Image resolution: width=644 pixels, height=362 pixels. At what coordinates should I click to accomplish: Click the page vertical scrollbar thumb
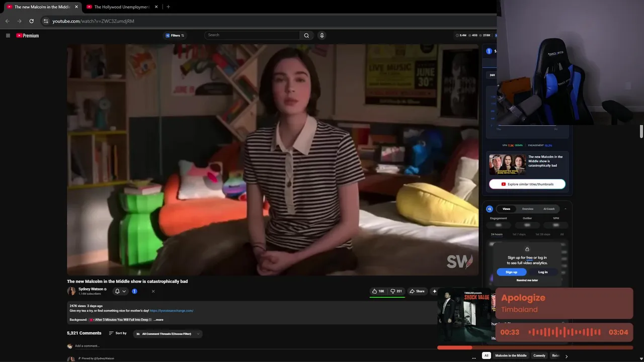click(641, 131)
